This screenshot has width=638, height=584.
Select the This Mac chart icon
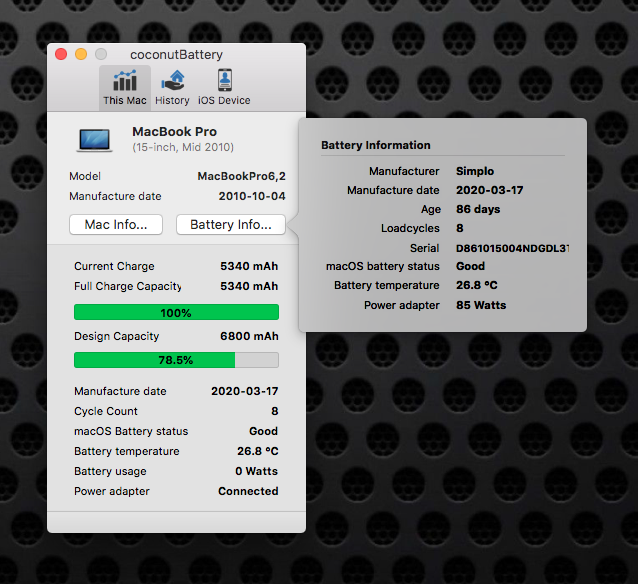point(125,80)
